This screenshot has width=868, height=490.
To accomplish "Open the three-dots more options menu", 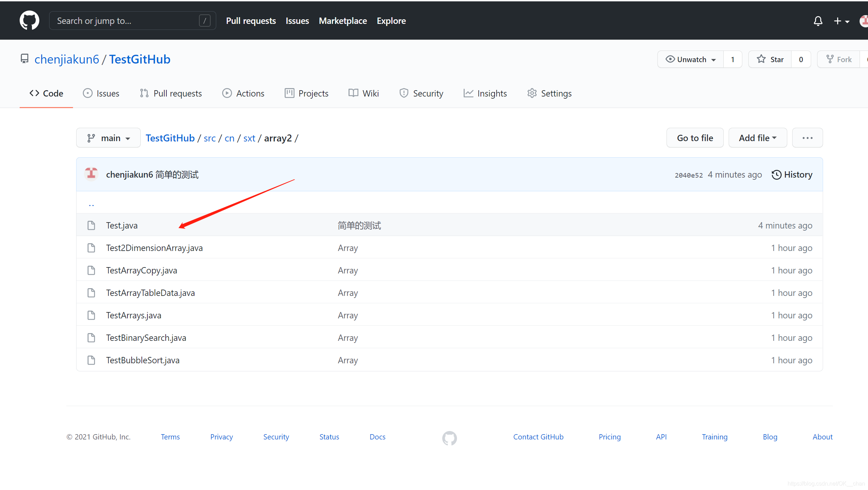I will 807,138.
